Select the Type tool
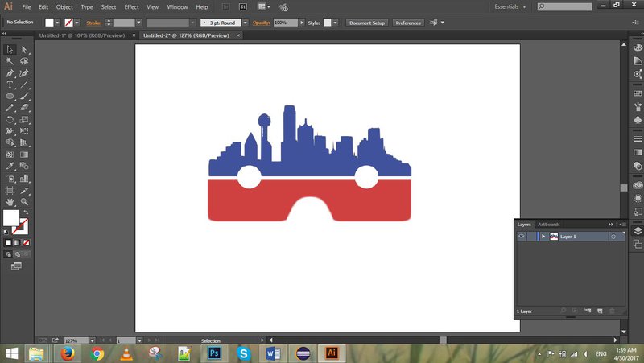This screenshot has width=644, height=363. point(10,85)
